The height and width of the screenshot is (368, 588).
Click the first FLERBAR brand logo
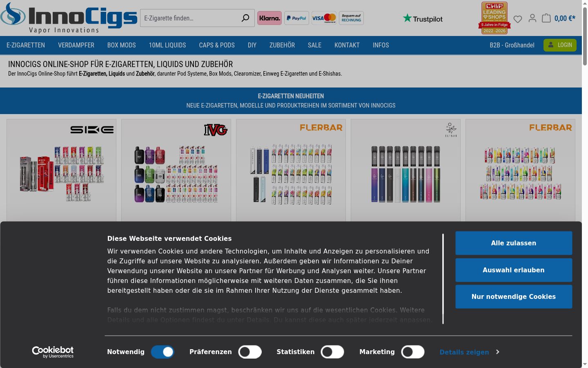[x=321, y=128]
